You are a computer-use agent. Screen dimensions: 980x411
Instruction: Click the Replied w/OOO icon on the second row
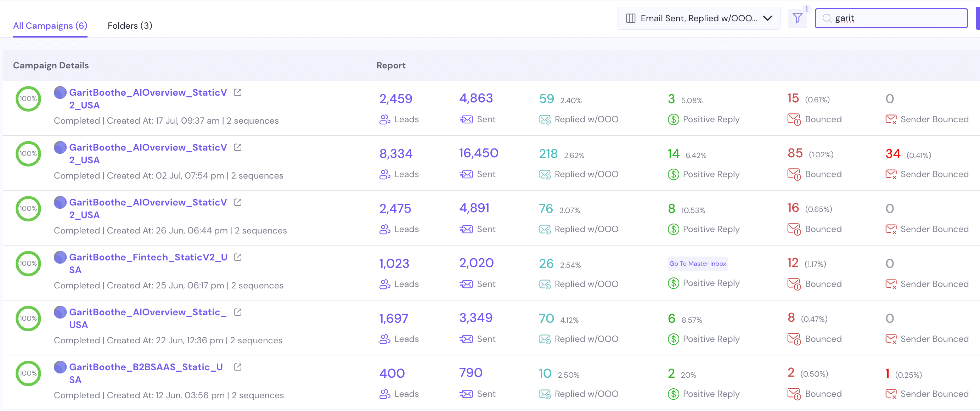tap(545, 174)
